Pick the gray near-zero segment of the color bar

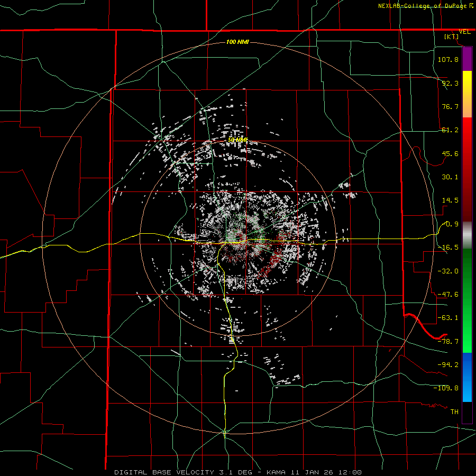tap(467, 235)
